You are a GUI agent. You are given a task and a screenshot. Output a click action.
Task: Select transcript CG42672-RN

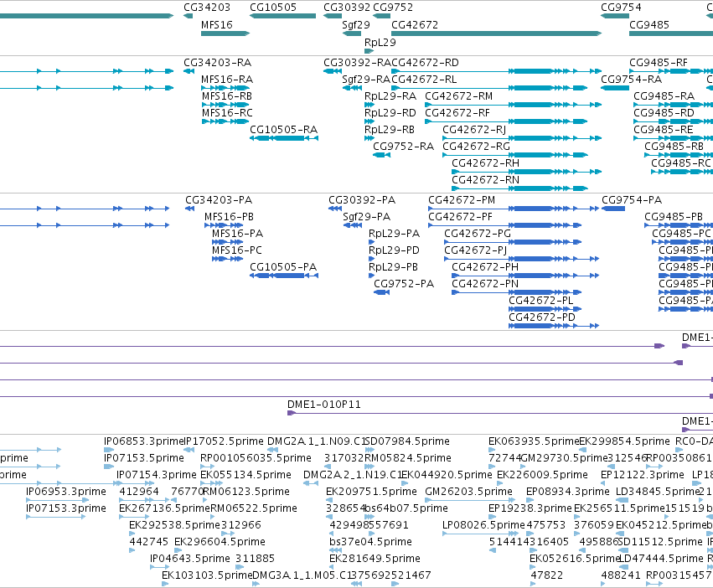tap(485, 179)
